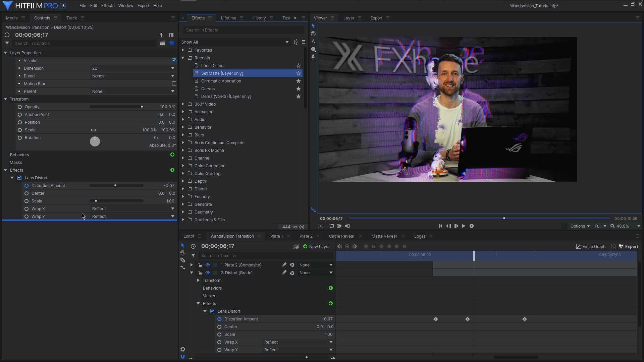
Task: Click the Rotation dial
Action: coord(95,141)
